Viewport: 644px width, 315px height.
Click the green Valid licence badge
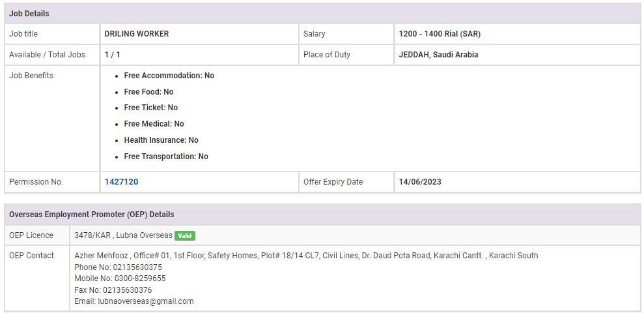[185, 235]
